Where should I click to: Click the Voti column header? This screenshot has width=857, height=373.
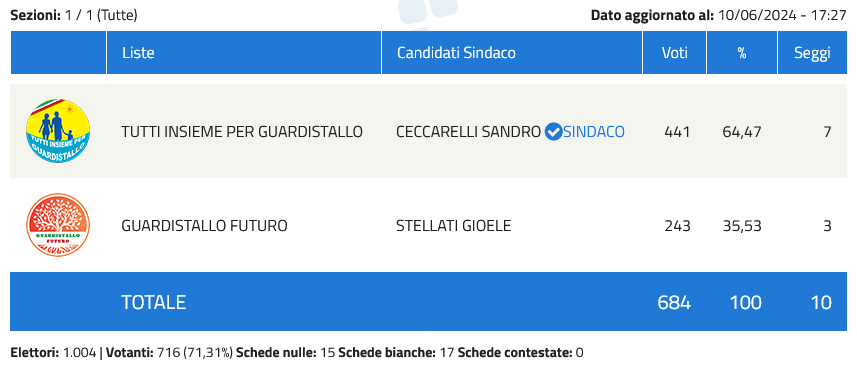[x=674, y=53]
